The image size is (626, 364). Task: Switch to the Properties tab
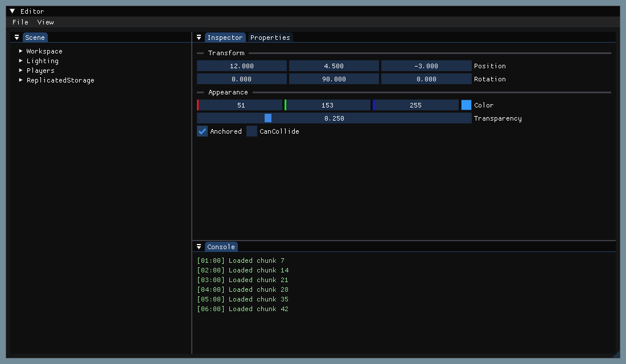coord(270,38)
